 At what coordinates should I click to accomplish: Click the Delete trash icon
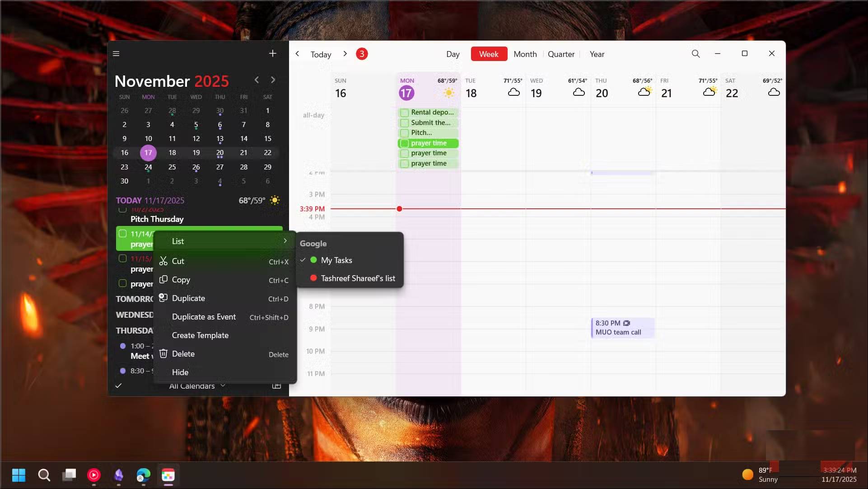click(163, 354)
